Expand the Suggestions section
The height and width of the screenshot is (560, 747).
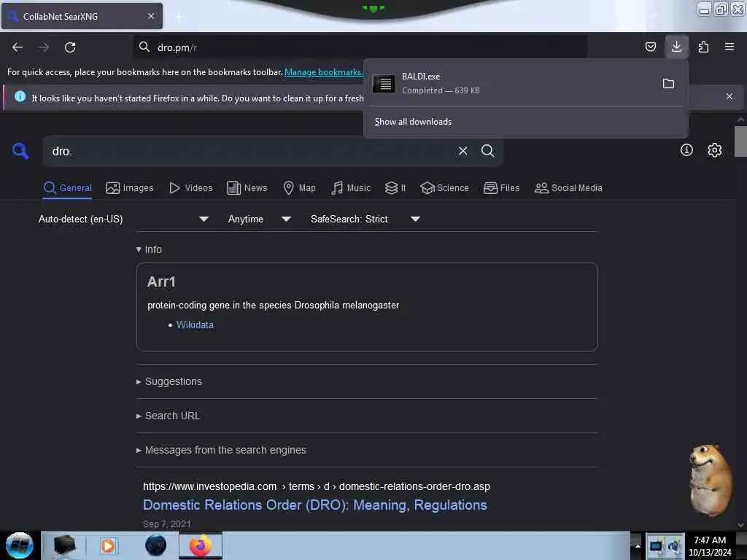tap(169, 381)
